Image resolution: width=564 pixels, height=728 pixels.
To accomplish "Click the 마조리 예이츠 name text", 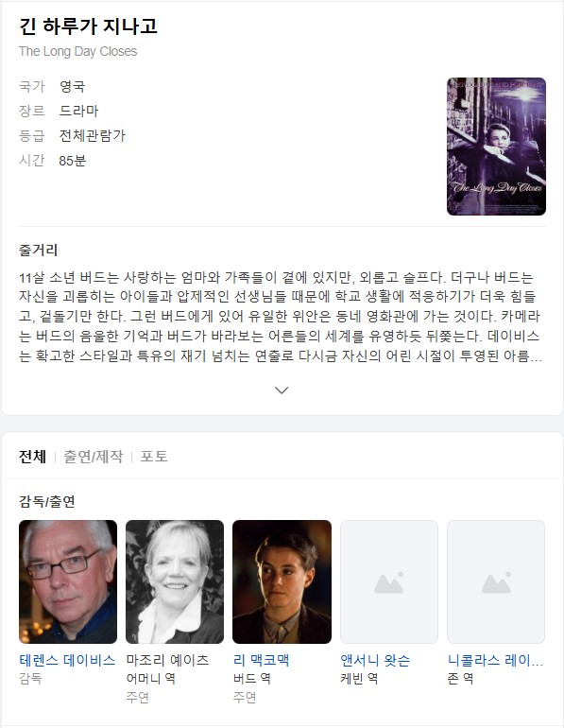I will tap(167, 660).
